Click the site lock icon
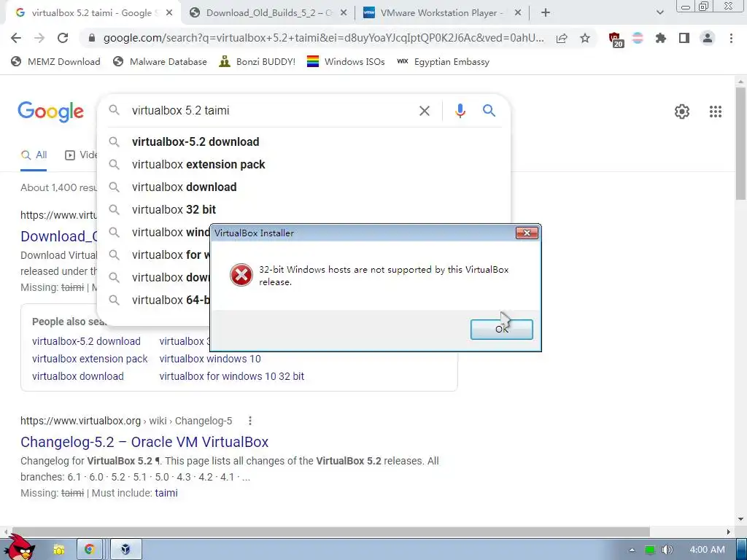747x560 pixels. click(92, 38)
